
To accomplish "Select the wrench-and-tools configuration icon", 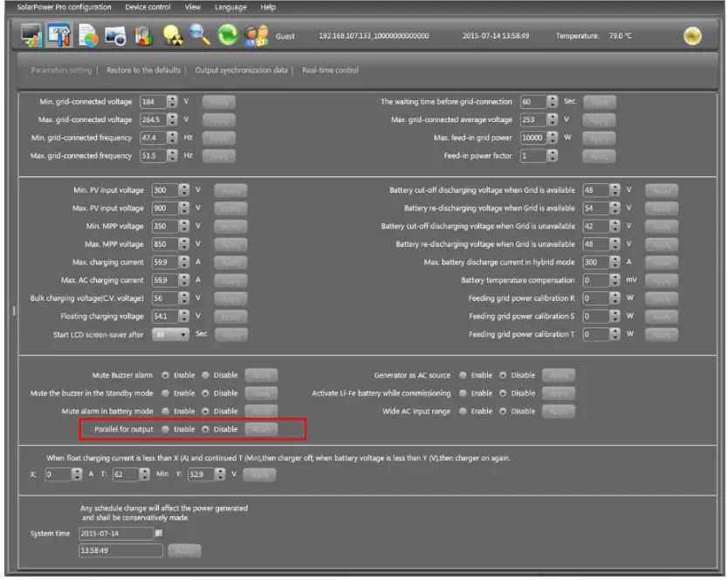I will point(59,35).
